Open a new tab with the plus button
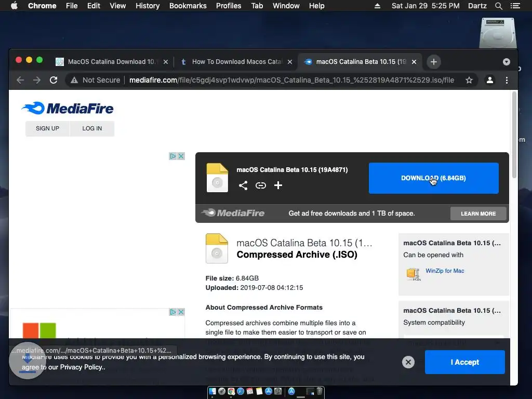 (x=434, y=62)
